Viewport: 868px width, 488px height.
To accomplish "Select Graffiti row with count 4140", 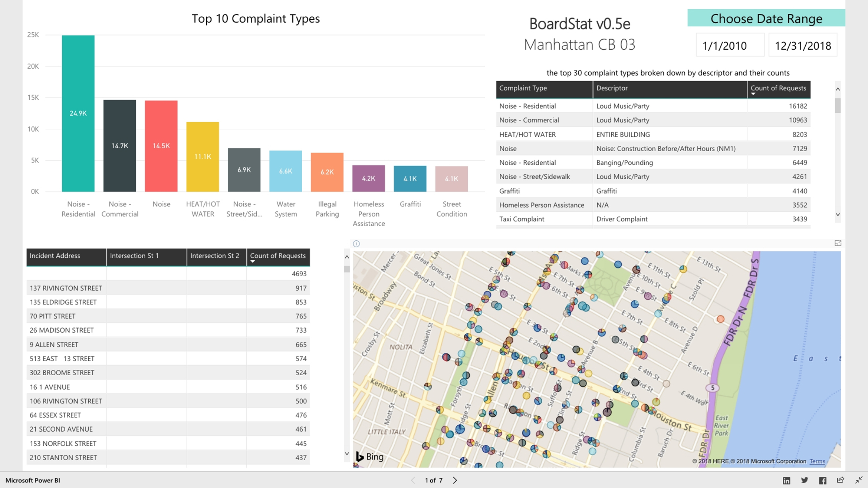I will coord(653,191).
